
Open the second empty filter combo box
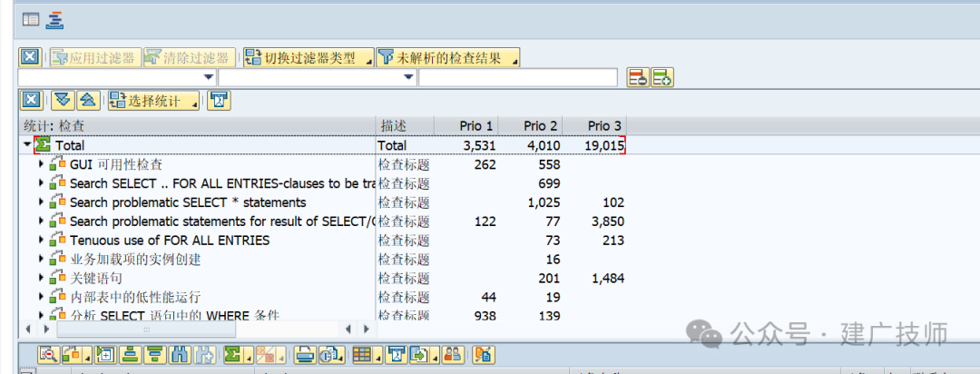pos(318,77)
